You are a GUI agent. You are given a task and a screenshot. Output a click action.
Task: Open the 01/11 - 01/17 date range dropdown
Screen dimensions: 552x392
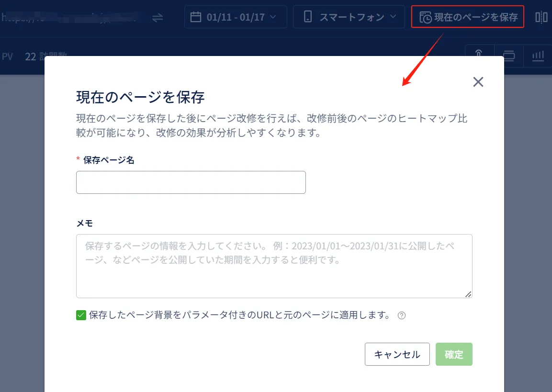235,17
